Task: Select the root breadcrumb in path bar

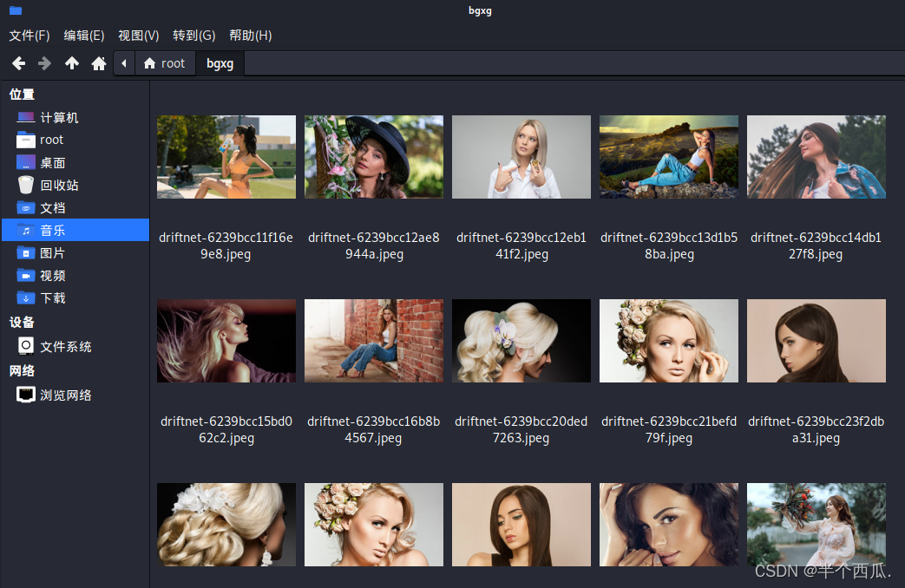Action: 165,63
